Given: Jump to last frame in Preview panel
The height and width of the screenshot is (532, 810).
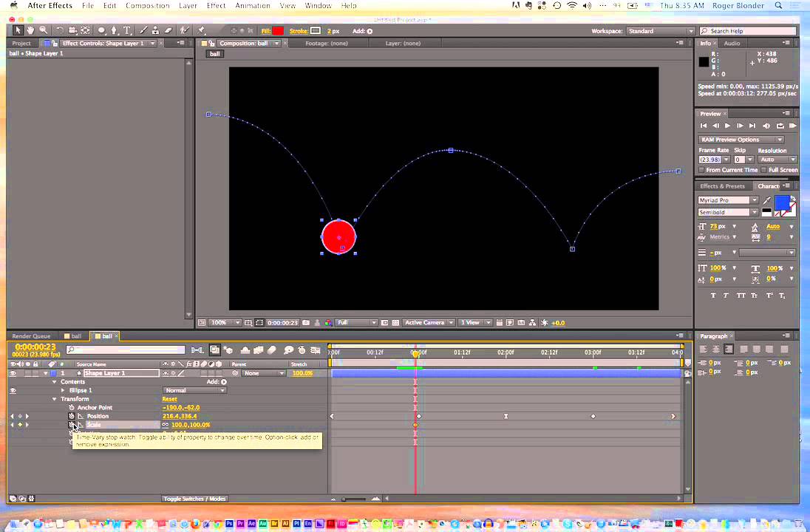Looking at the screenshot, I should (752, 126).
